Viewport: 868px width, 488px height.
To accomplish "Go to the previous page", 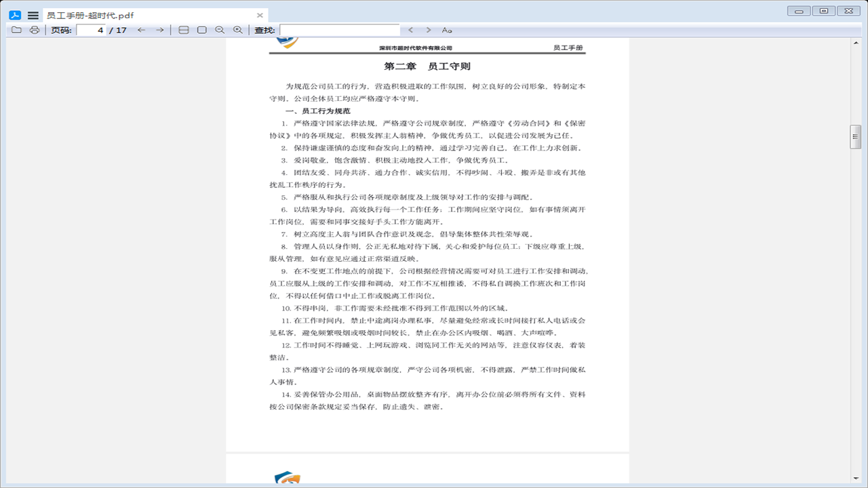I will coord(140,30).
